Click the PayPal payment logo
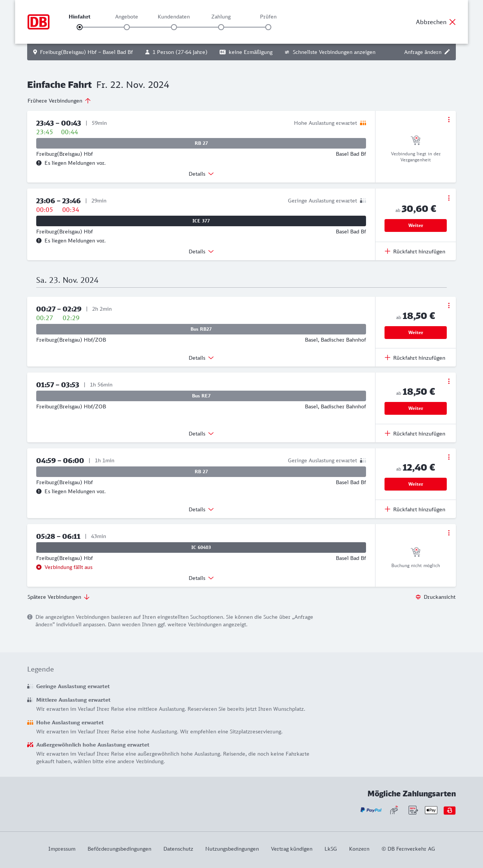Image resolution: width=483 pixels, height=868 pixels. 371,810
